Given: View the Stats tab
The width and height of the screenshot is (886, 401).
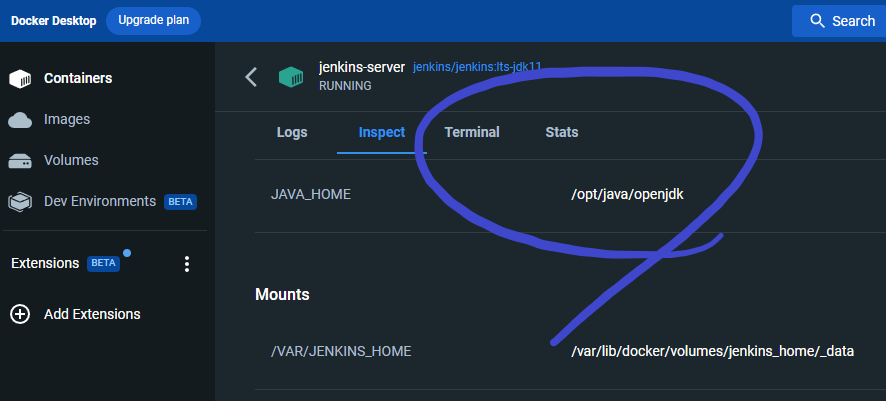Looking at the screenshot, I should [x=562, y=132].
